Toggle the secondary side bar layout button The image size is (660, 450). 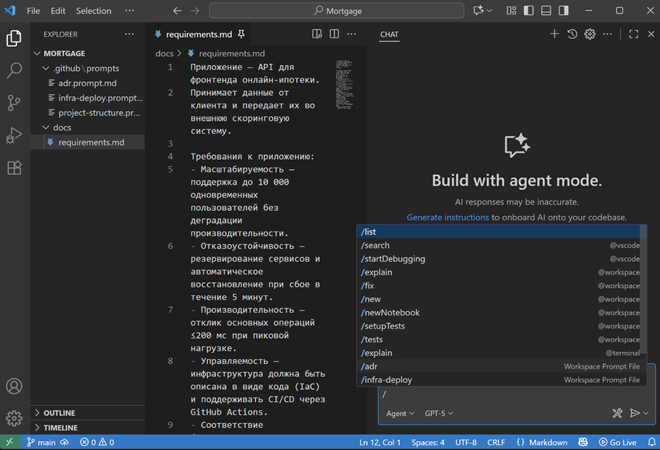click(x=565, y=11)
